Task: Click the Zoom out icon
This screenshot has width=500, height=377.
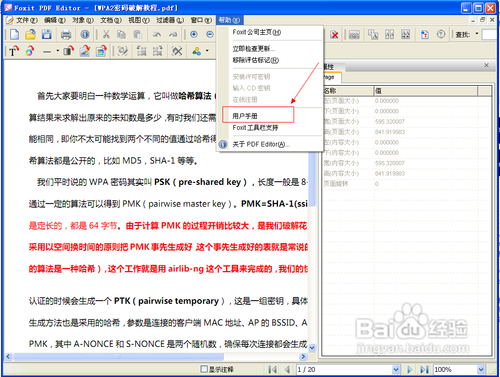Action: 210,34
